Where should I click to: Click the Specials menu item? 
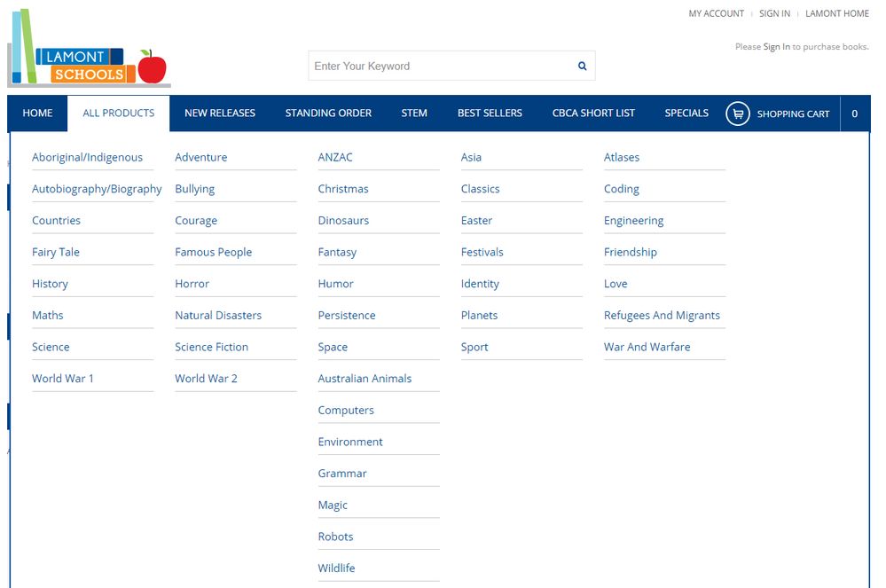coord(686,114)
